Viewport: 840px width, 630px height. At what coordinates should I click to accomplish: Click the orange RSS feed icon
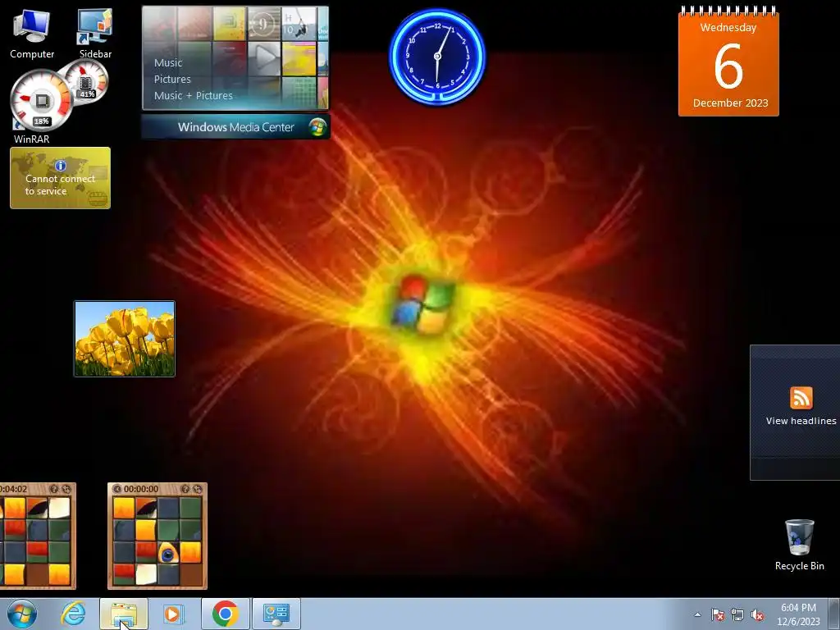pos(801,398)
